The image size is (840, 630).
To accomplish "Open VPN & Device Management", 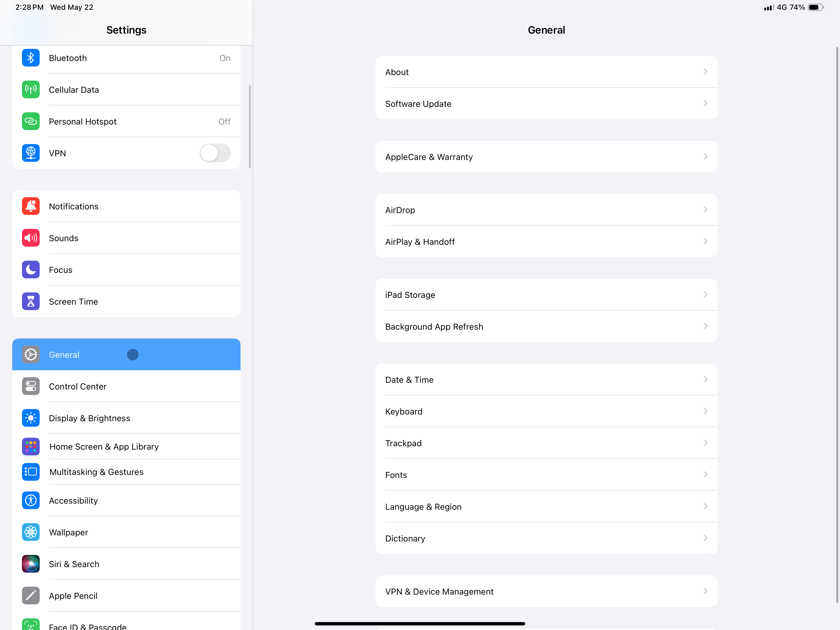I will tap(546, 591).
